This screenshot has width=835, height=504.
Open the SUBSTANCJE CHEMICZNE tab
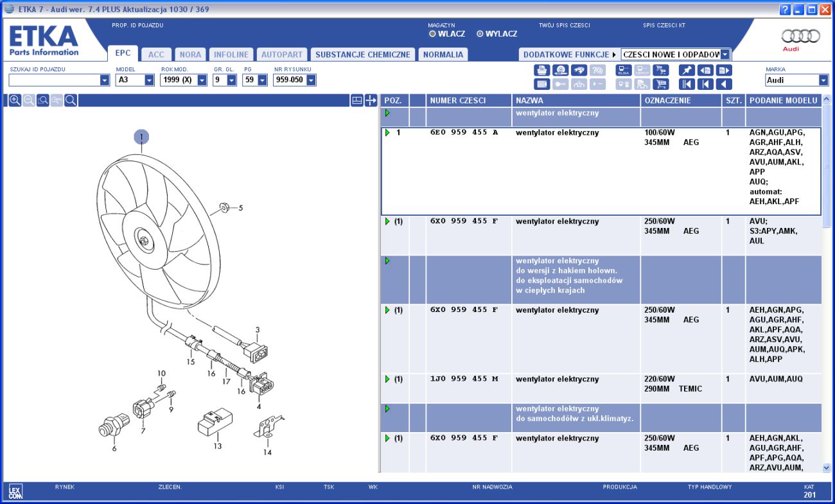pyautogui.click(x=363, y=55)
